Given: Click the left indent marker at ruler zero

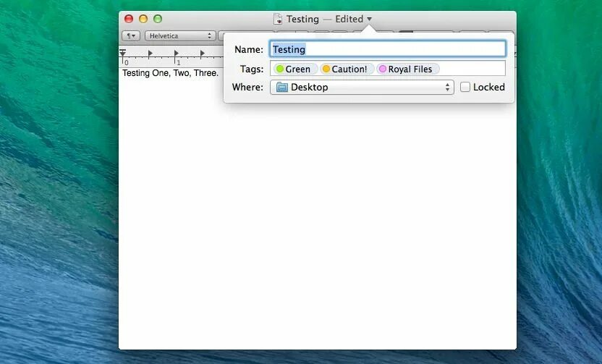Looking at the screenshot, I should 122,53.
